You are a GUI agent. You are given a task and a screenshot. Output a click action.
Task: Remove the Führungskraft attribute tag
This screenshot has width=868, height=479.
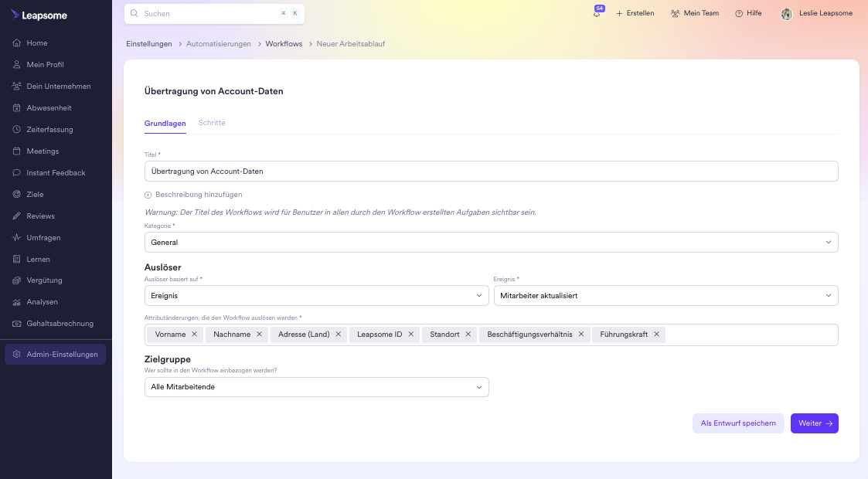pyautogui.click(x=656, y=335)
